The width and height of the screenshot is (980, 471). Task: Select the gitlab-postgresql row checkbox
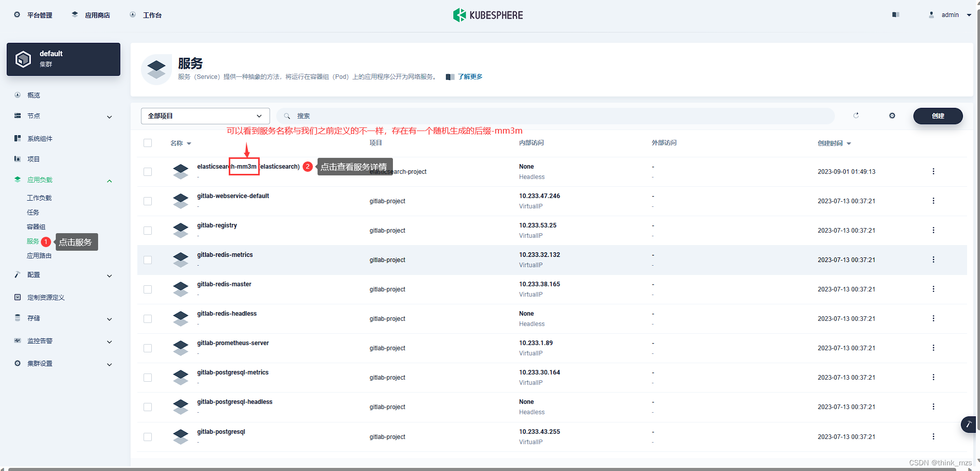point(148,436)
